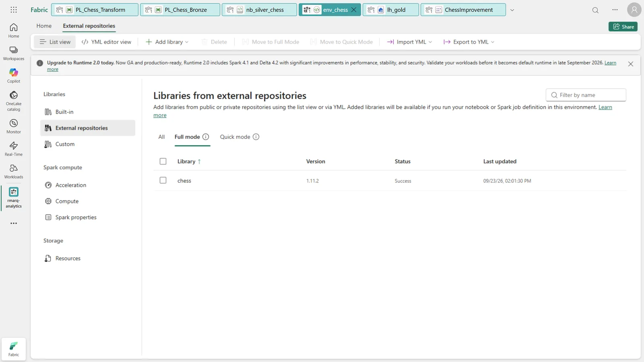Select the Quick mode tab
Viewport: 644px width, 362px height.
coord(235,137)
